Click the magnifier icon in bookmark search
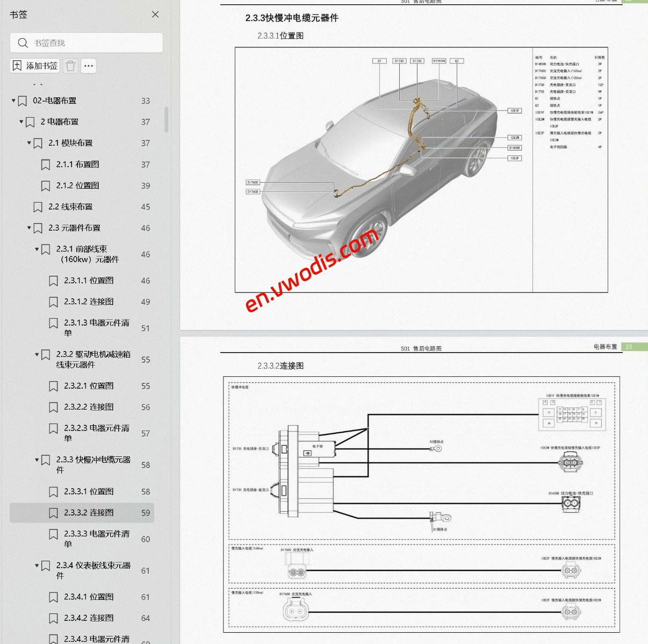648x644 pixels. 23,42
